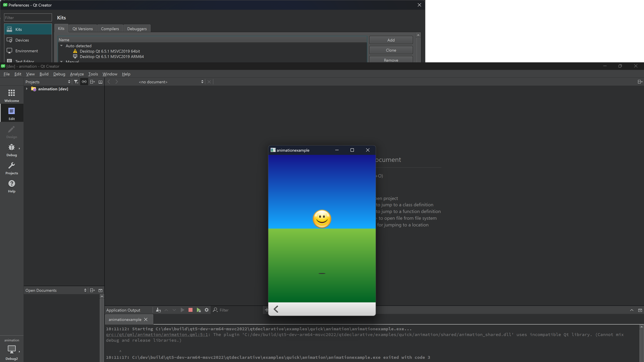The image size is (644, 362).
Task: Toggle link with editor in Projects panel
Action: pyautogui.click(x=84, y=82)
